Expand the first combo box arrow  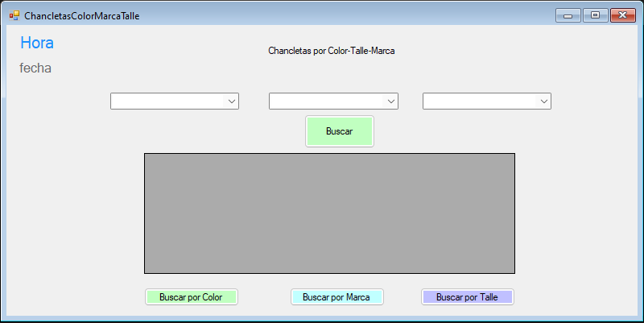(x=232, y=101)
